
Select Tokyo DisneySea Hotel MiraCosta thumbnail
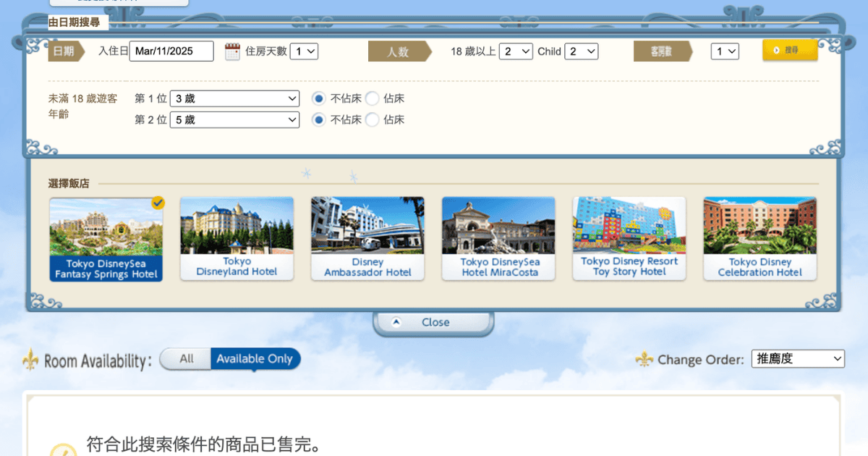pos(498,238)
